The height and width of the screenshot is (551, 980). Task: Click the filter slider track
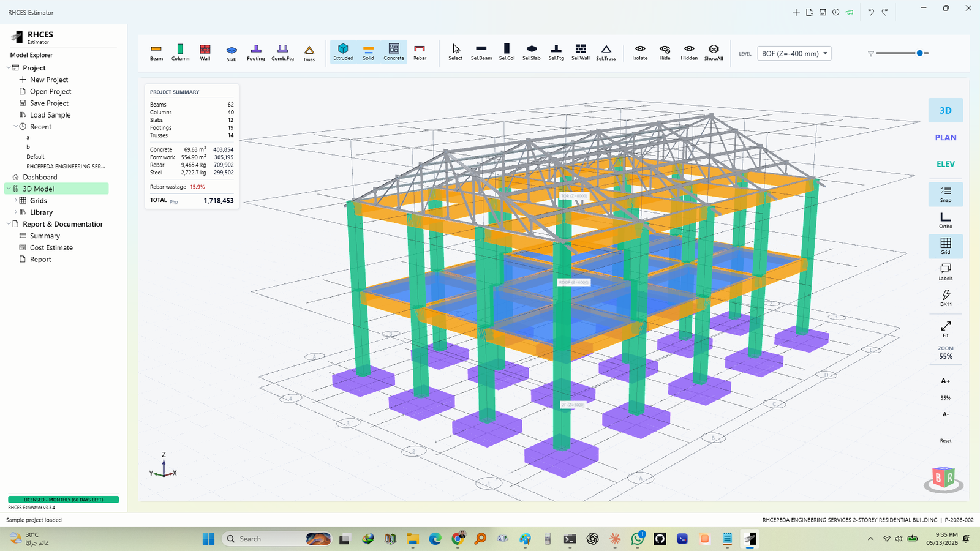coord(902,53)
